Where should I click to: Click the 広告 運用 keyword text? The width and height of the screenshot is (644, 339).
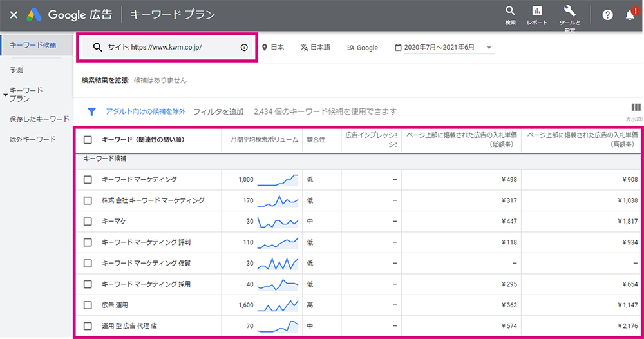115,305
